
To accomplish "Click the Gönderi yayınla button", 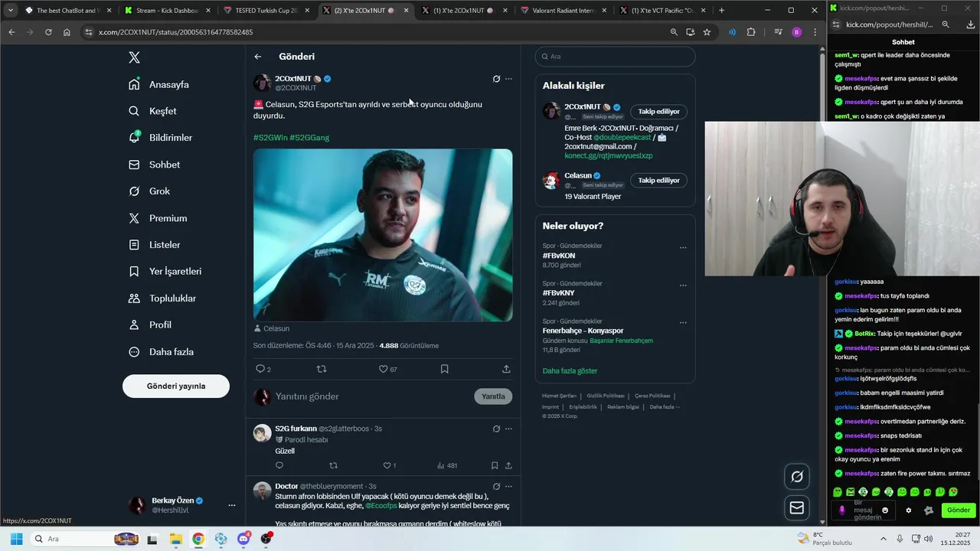I will [176, 386].
